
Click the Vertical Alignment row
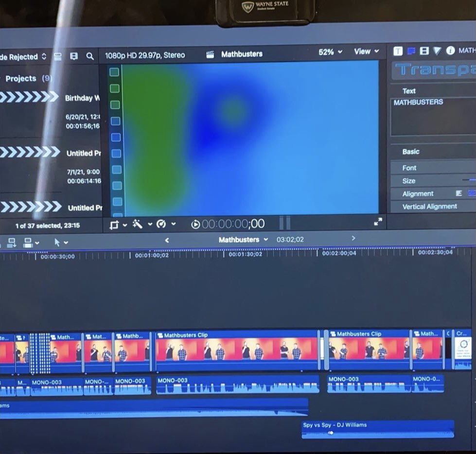(433, 207)
